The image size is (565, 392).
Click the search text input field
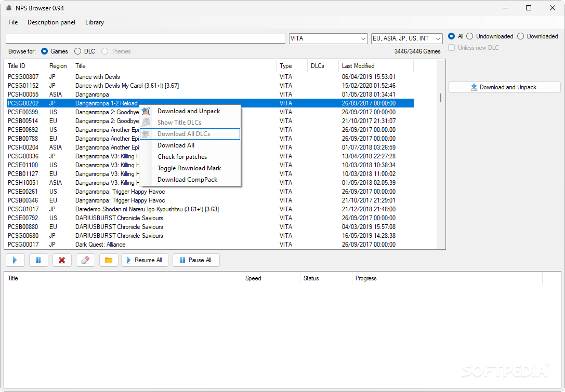145,38
